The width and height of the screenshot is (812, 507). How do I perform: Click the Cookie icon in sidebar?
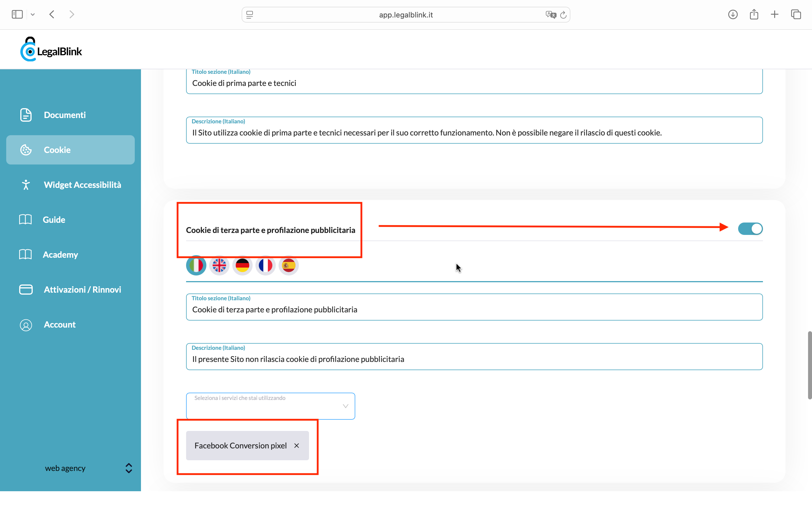[26, 150]
